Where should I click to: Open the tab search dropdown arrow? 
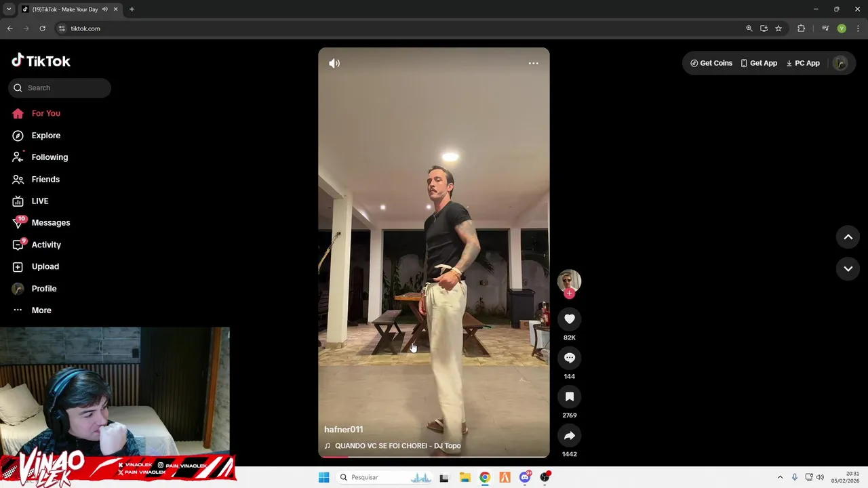pyautogui.click(x=9, y=9)
